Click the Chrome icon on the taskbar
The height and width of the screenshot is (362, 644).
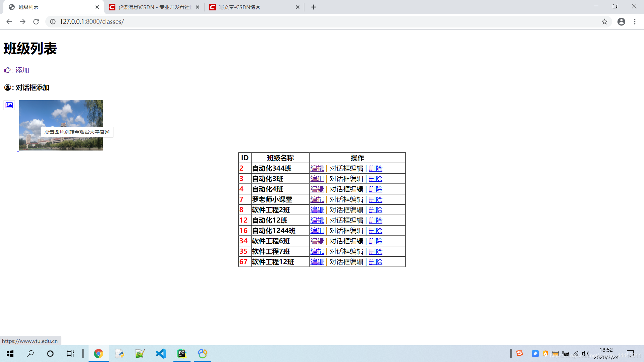coord(98,354)
